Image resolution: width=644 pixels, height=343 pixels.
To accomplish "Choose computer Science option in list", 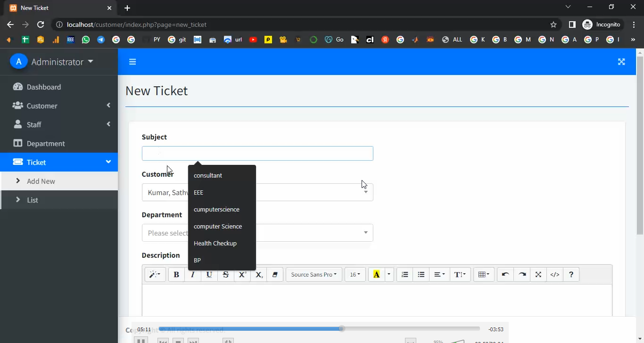I will (218, 226).
